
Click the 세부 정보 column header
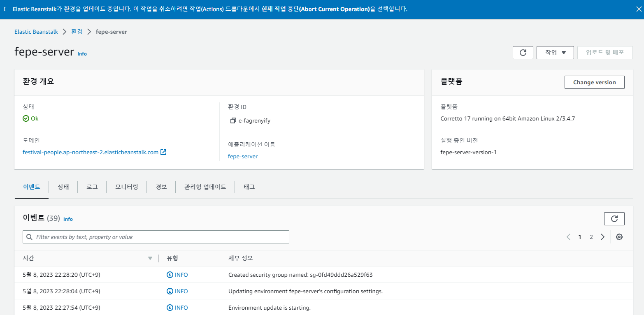pos(241,258)
